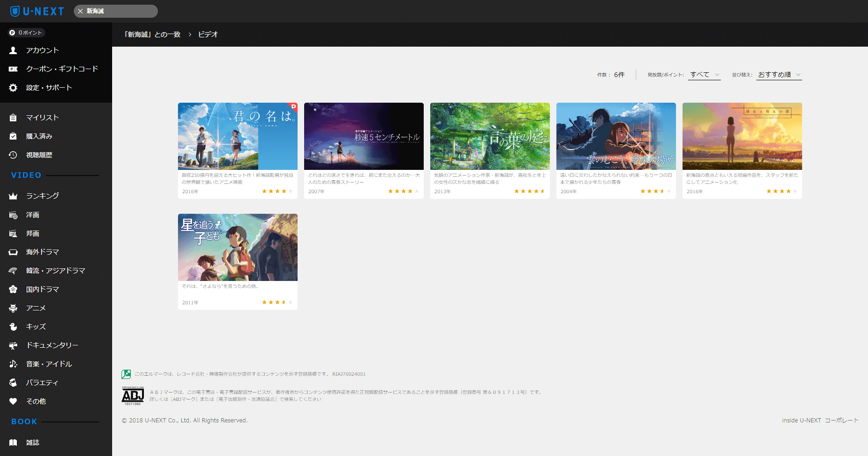
Task: Open the 国内ドラマ category link
Action: pos(43,289)
